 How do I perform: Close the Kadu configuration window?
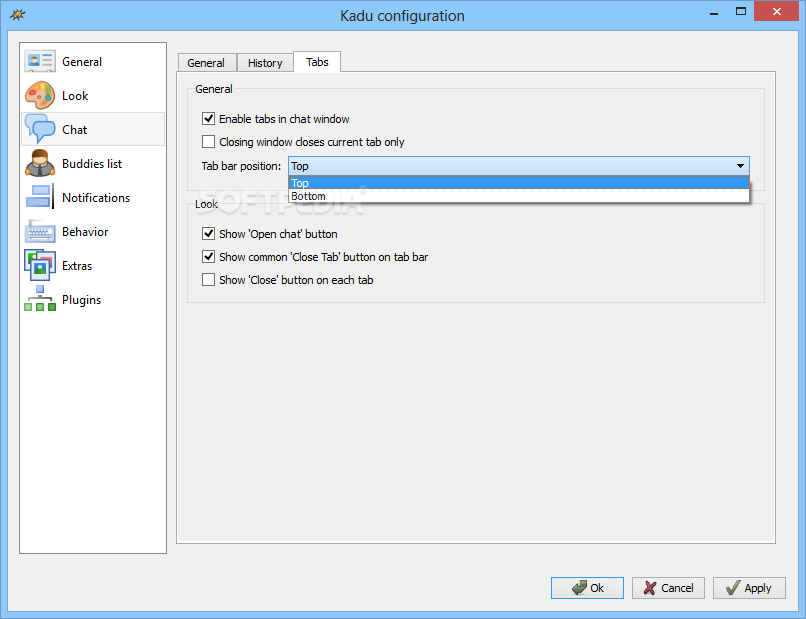(777, 11)
